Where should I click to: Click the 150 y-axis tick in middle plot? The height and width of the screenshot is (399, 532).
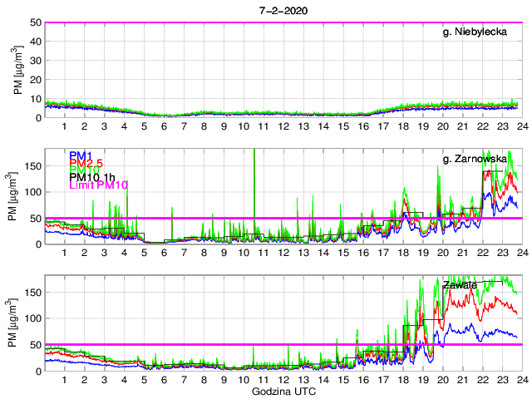[32, 165]
